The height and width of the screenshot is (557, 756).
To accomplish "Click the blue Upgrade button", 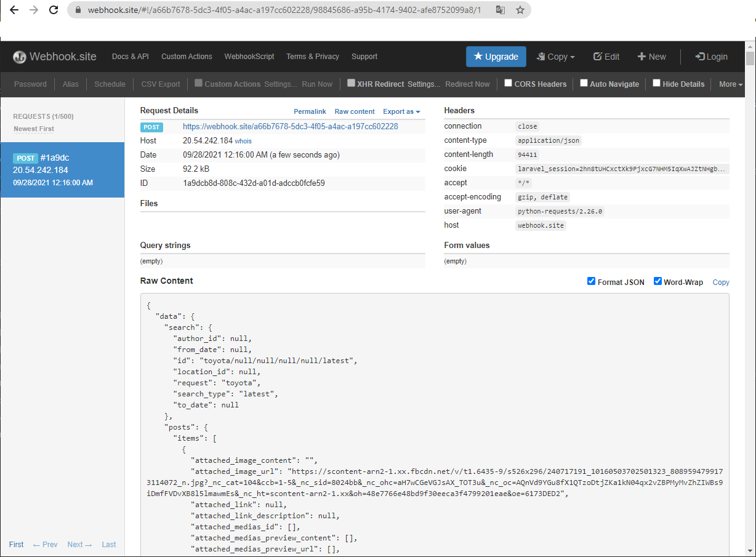I will point(496,57).
